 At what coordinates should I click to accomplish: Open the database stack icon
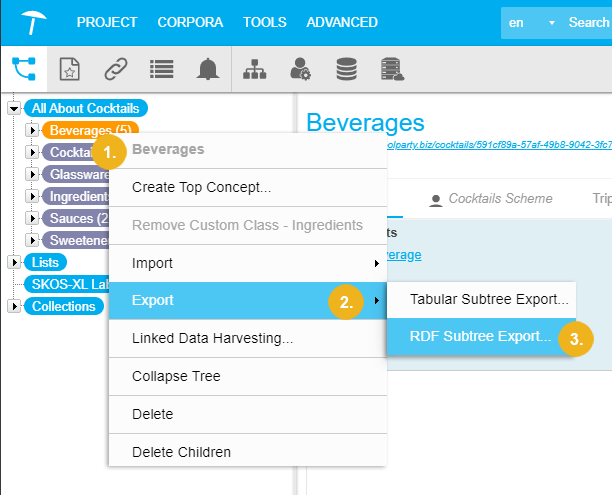coord(346,68)
